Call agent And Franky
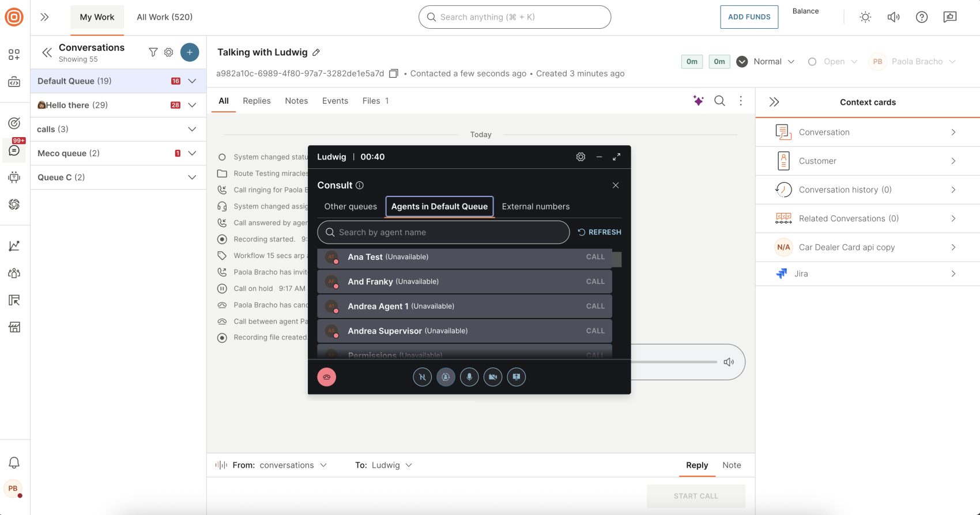 (x=595, y=282)
